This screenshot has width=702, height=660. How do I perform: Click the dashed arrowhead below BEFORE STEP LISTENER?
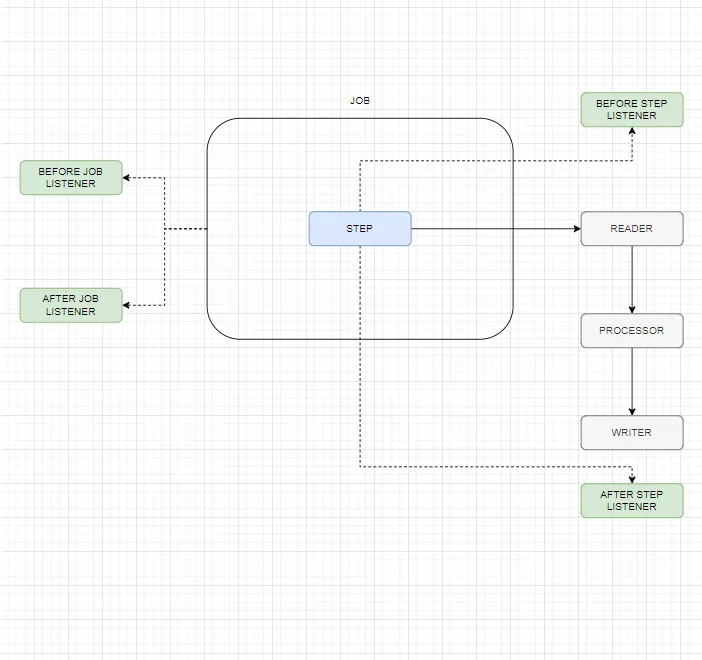(632, 132)
